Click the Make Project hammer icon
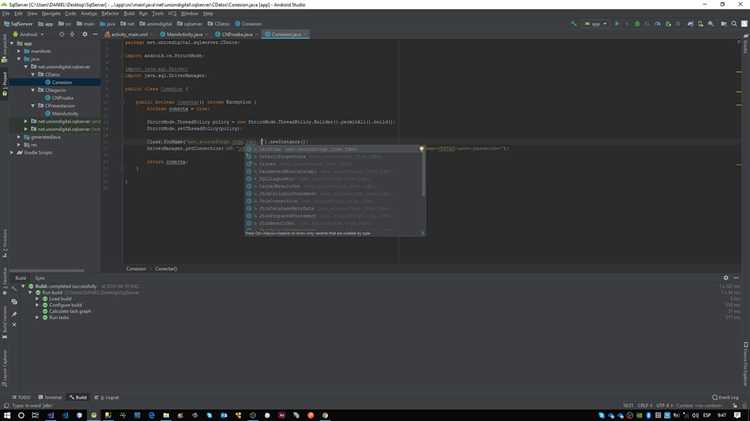Viewport: 750px width, 421px height. 572,23
